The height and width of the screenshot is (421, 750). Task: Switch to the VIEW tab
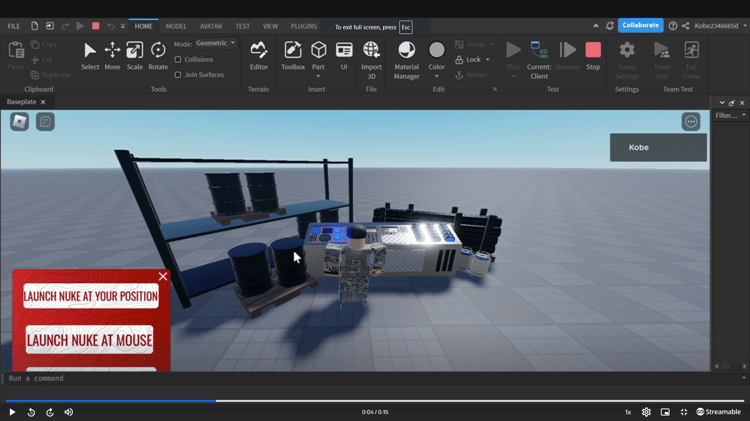click(270, 26)
